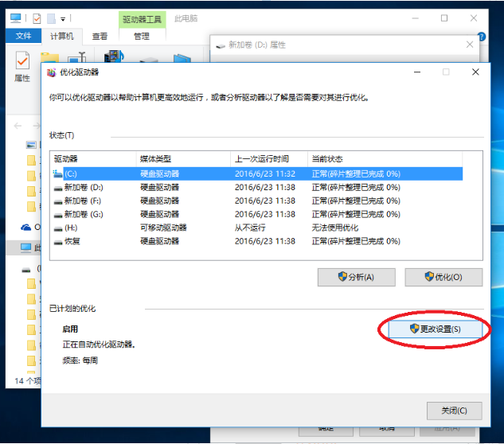Click the Change settings (更改设置) button

tap(436, 329)
